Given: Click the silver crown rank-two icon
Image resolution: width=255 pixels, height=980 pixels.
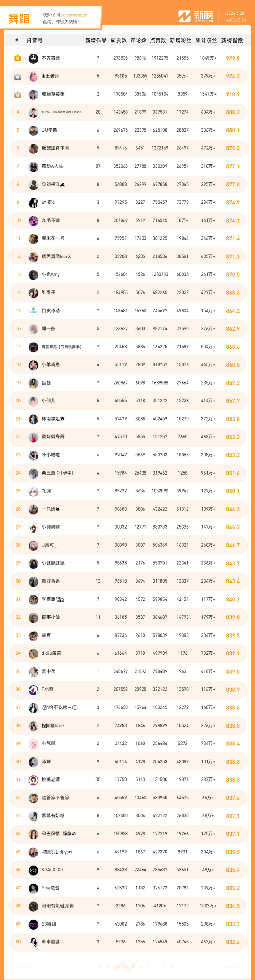Looking at the screenshot, I should tap(17, 76).
